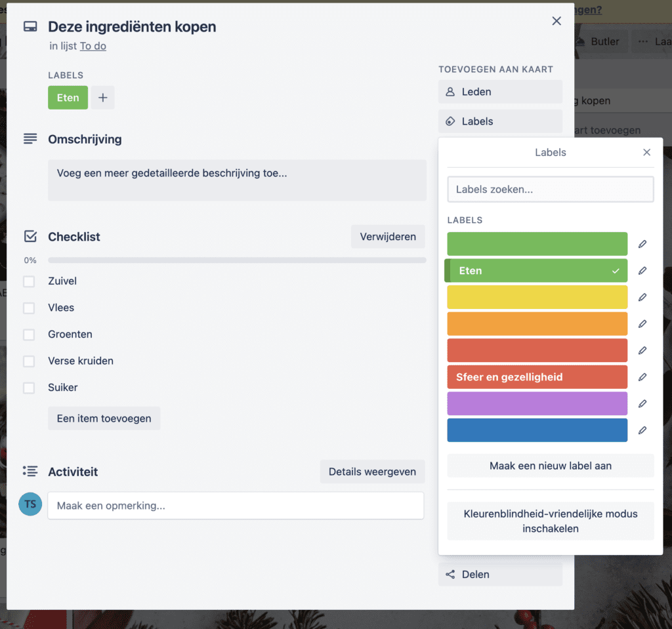Click the checklist icon next to Checklist heading
Image resolution: width=672 pixels, height=629 pixels.
click(x=30, y=236)
